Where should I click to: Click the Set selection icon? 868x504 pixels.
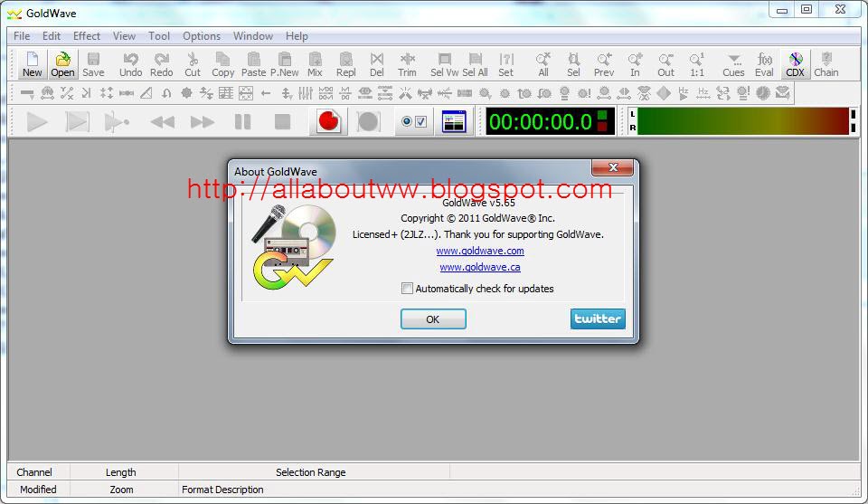[x=506, y=64]
